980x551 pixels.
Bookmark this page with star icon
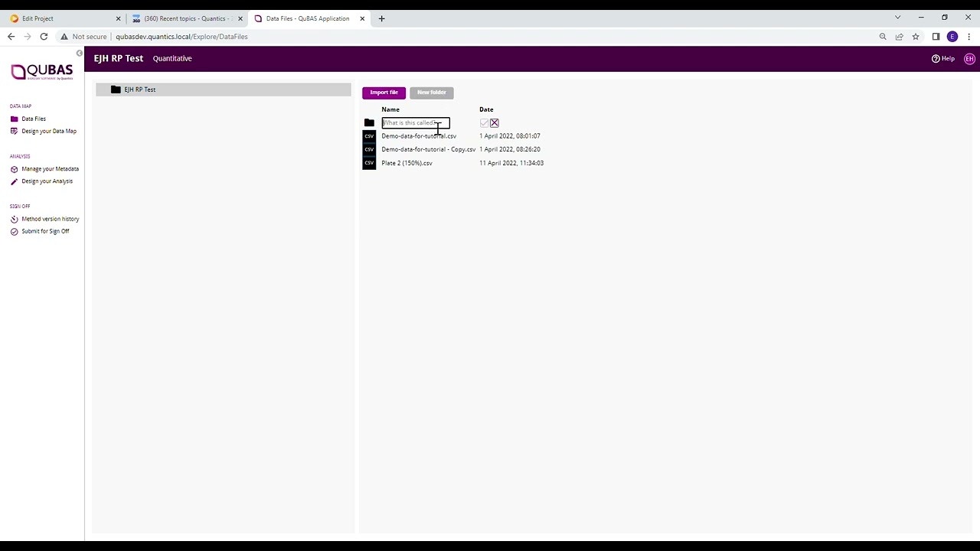coord(915,37)
